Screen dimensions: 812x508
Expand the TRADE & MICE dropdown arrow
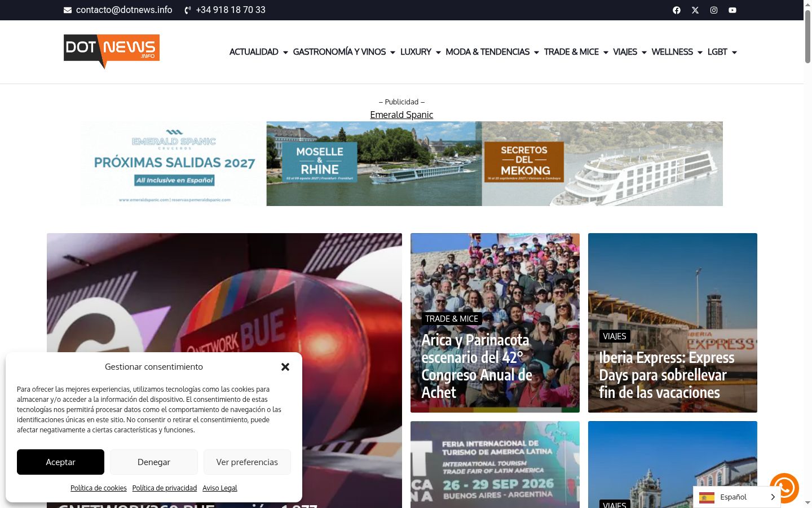pos(606,52)
